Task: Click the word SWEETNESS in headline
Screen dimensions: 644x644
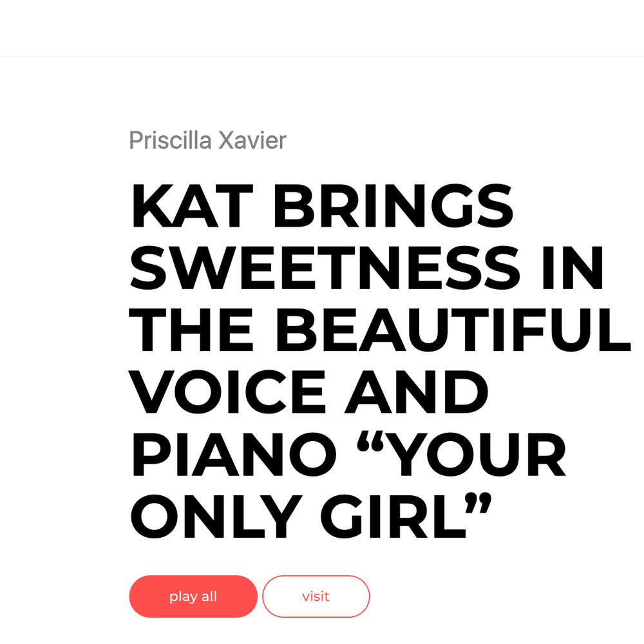Action: point(325,268)
